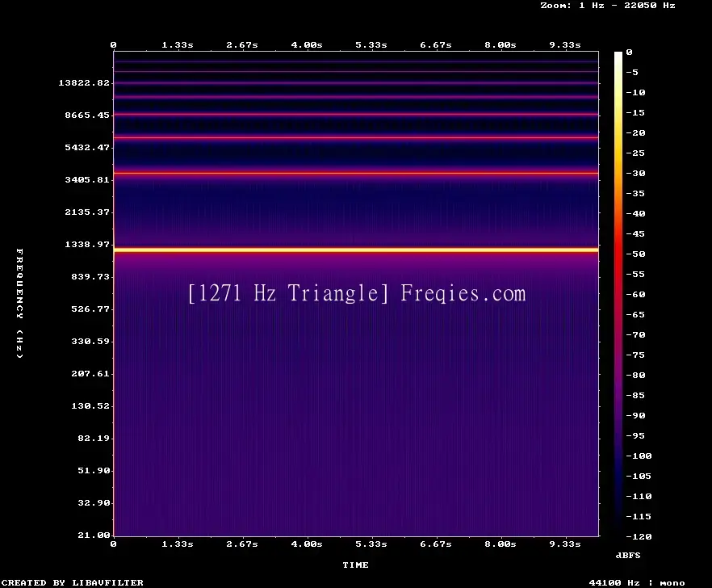
Task: Click the '-40' dBFS scale value
Action: (635, 213)
